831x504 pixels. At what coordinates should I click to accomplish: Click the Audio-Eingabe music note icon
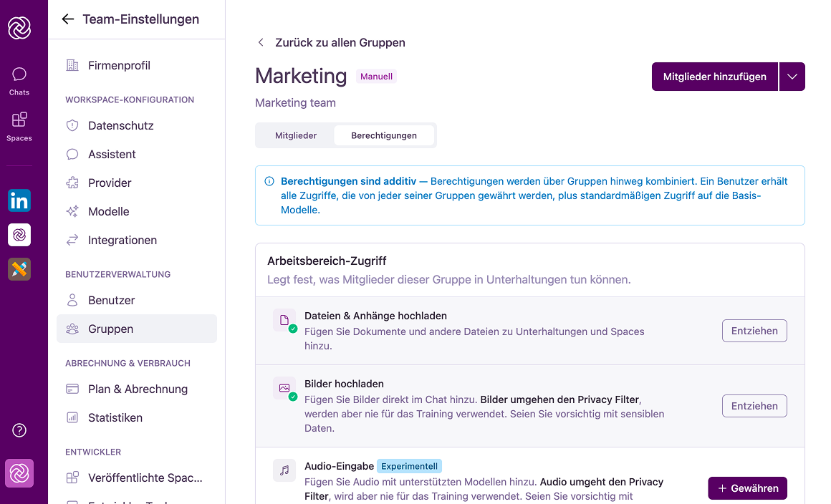point(284,470)
